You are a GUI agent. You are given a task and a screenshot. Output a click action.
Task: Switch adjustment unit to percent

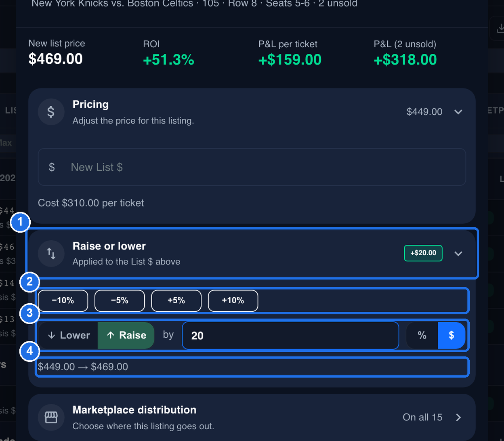422,335
